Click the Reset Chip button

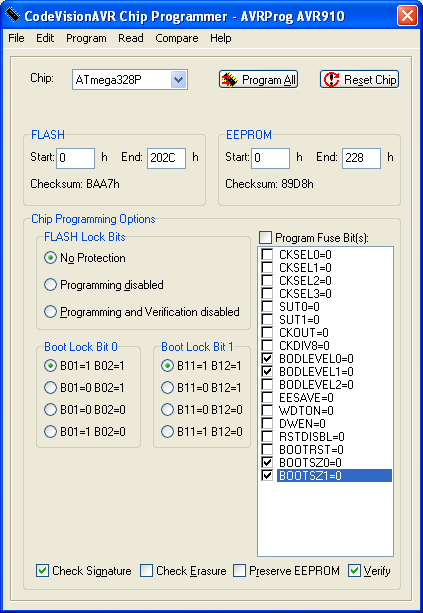click(x=359, y=79)
